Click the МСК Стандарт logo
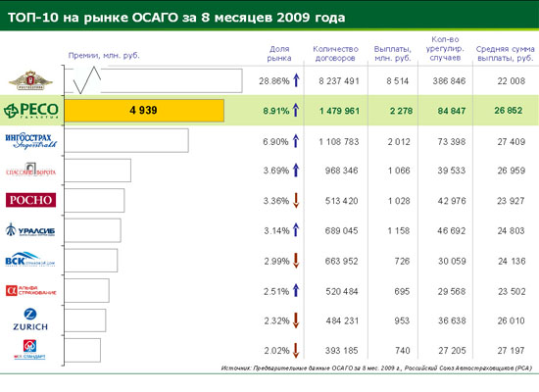 pyautogui.click(x=29, y=349)
